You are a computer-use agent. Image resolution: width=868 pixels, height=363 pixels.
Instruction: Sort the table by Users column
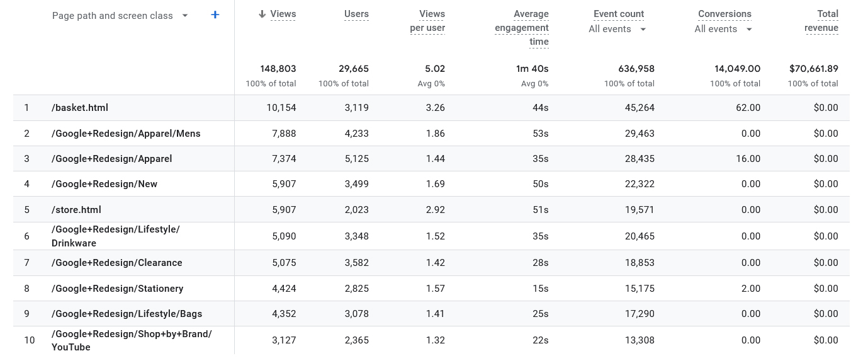356,14
